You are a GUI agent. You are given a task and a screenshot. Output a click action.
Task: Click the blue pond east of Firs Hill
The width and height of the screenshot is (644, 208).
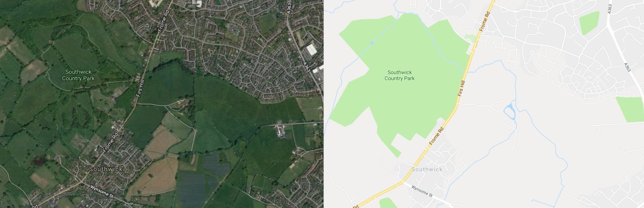(509, 111)
